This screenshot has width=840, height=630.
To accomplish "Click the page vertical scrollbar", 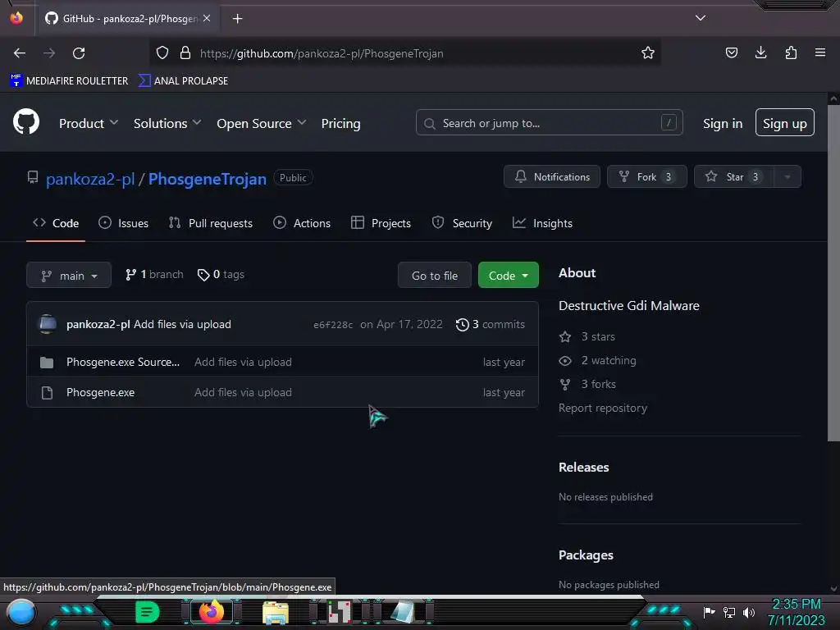I will coord(833,273).
